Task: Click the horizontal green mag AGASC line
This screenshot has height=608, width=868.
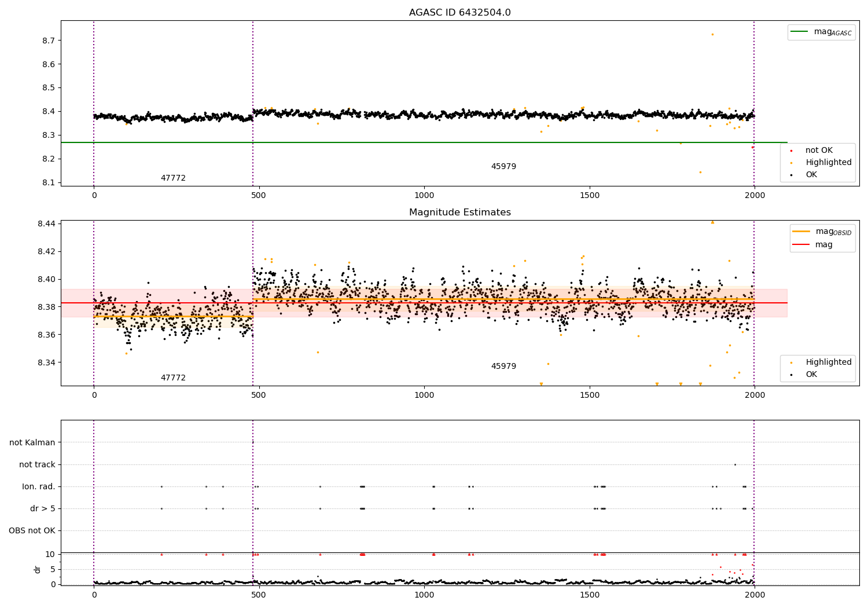Action: [424, 142]
